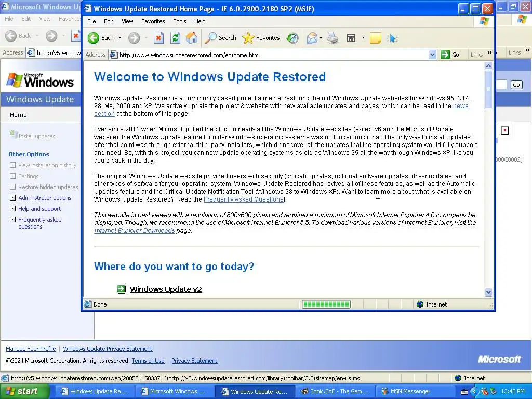Expand Links chevron in background window

pos(527,50)
